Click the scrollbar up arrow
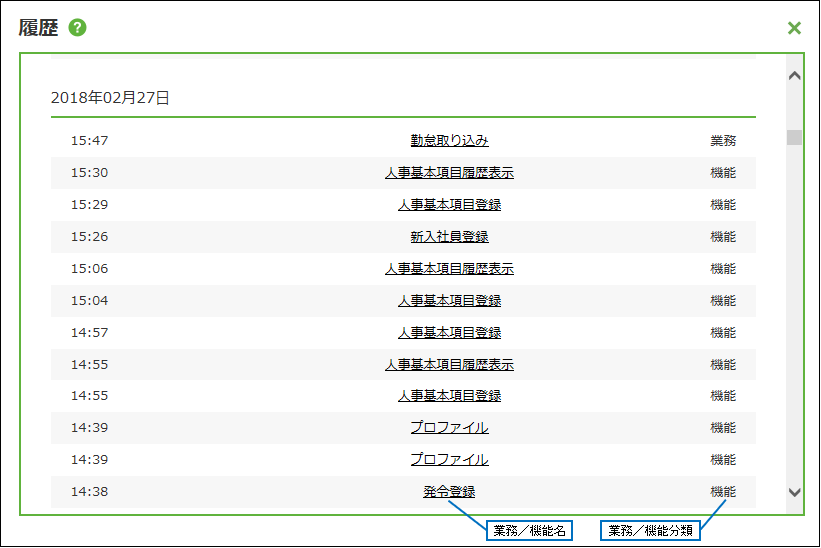The image size is (821, 548). pyautogui.click(x=794, y=76)
